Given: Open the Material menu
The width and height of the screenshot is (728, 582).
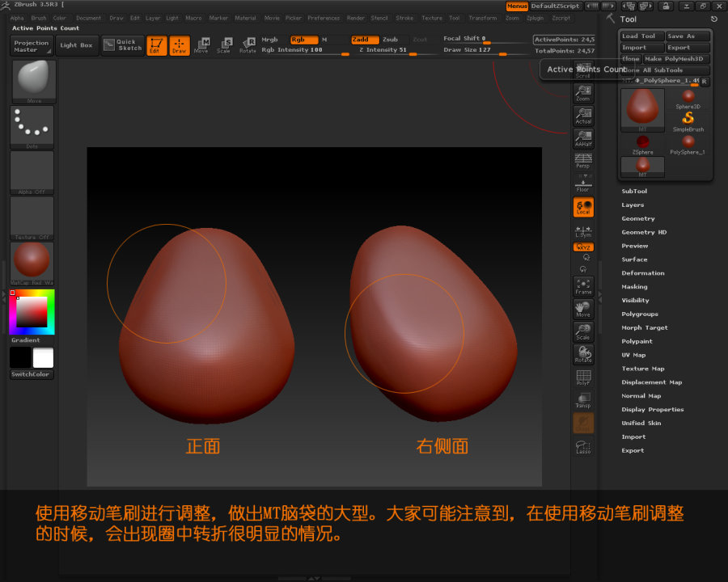Looking at the screenshot, I should click(245, 18).
